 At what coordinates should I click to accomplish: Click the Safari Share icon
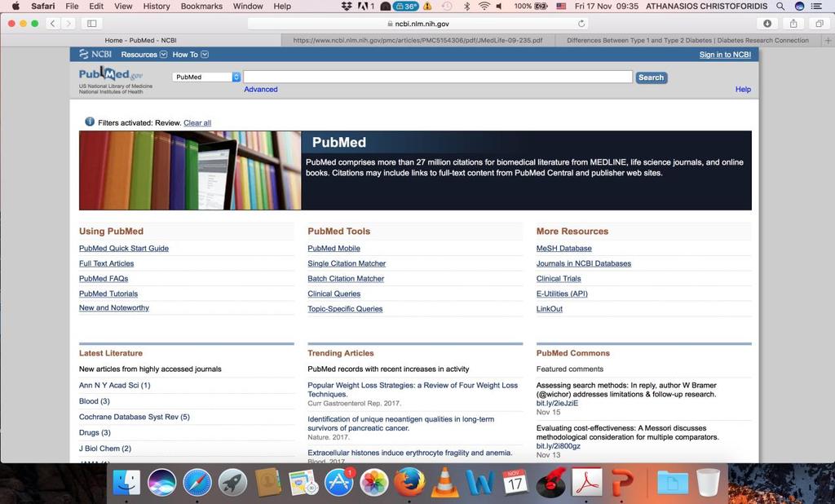pyautogui.click(x=793, y=24)
